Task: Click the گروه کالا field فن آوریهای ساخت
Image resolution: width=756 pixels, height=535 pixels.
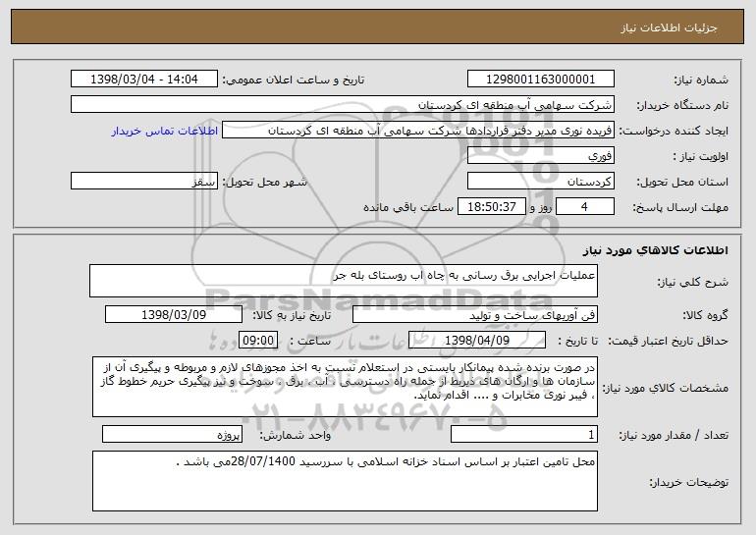Action: [475, 315]
